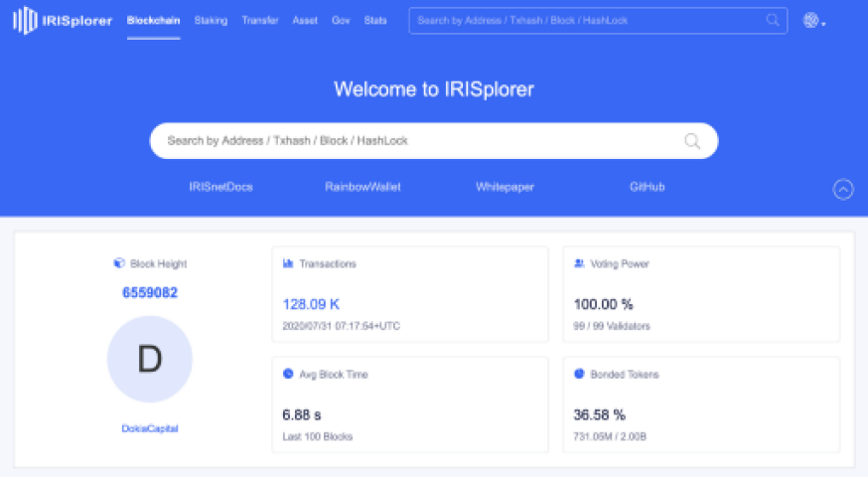868x477 pixels.
Task: Click the 36.58 % bonded tokens value
Action: pos(600,415)
